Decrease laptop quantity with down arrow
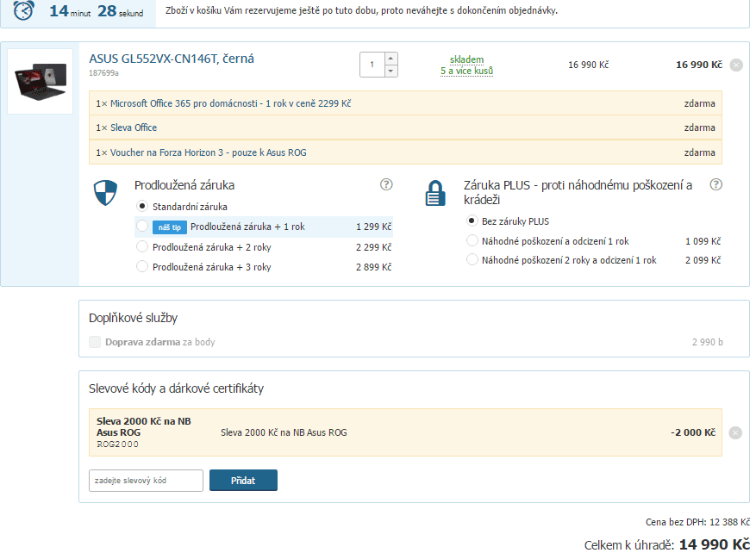 pyautogui.click(x=391, y=71)
